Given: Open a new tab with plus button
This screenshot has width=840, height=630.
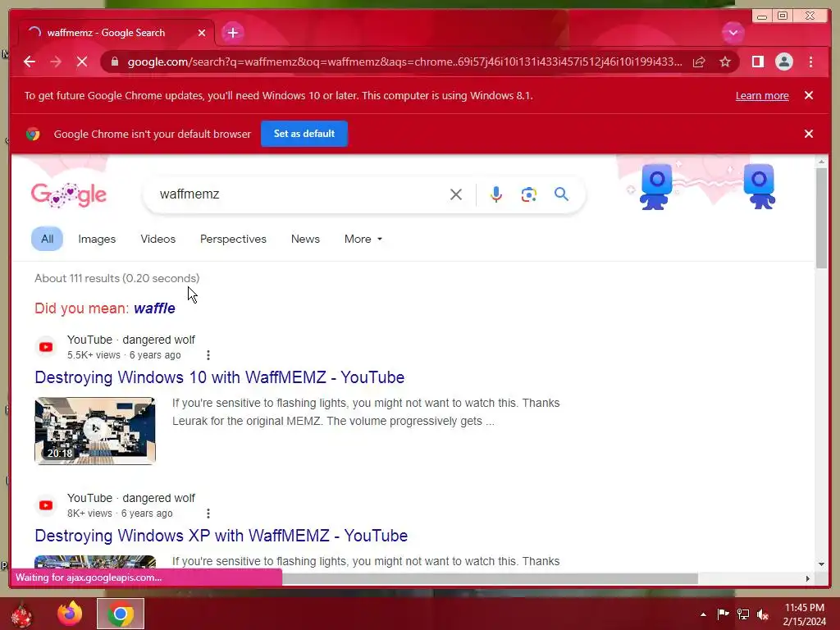Looking at the screenshot, I should [232, 33].
